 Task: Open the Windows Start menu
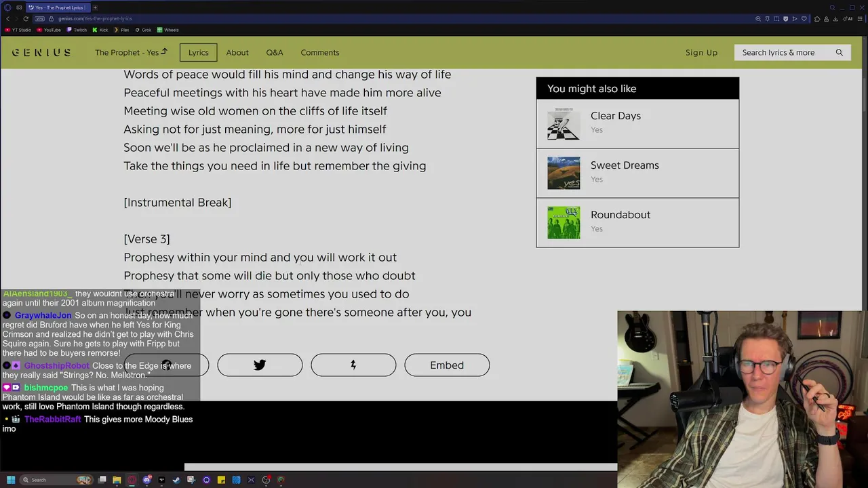point(11,480)
